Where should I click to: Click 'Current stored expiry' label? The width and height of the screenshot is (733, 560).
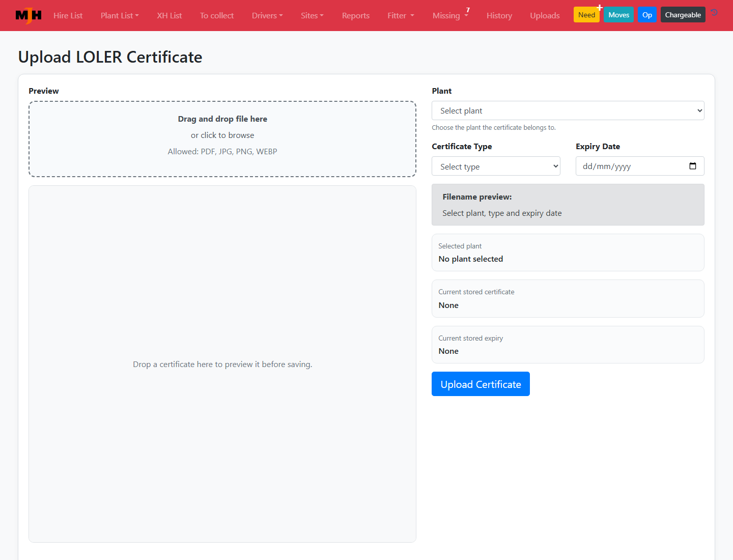tap(471, 339)
